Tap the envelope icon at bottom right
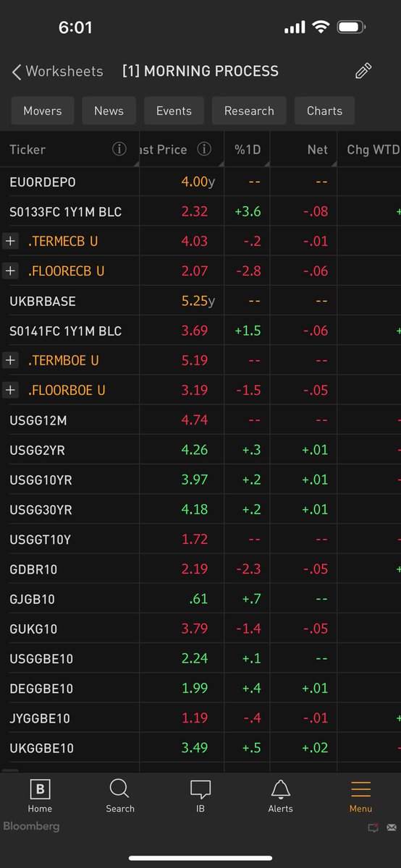Image resolution: width=401 pixels, height=868 pixels. click(x=392, y=827)
